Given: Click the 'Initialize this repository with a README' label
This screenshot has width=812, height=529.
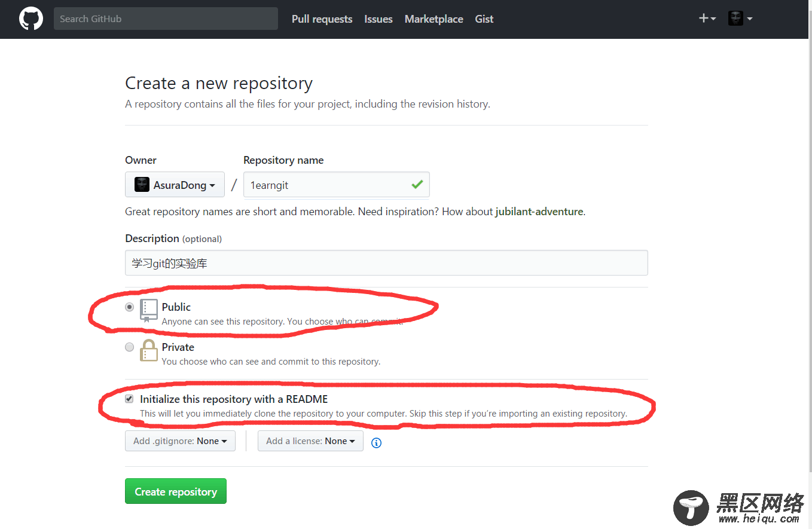Looking at the screenshot, I should tap(234, 399).
